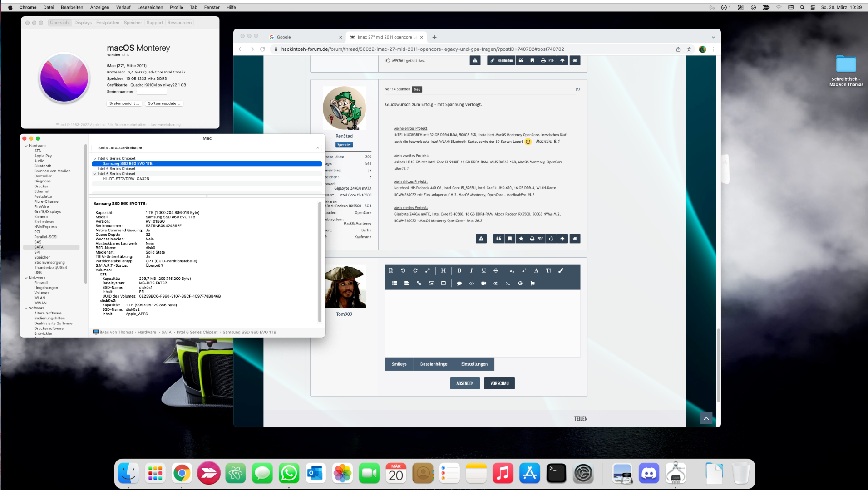Image resolution: width=868 pixels, height=490 pixels.
Task: Report post #7 with the warning icon
Action: click(481, 239)
